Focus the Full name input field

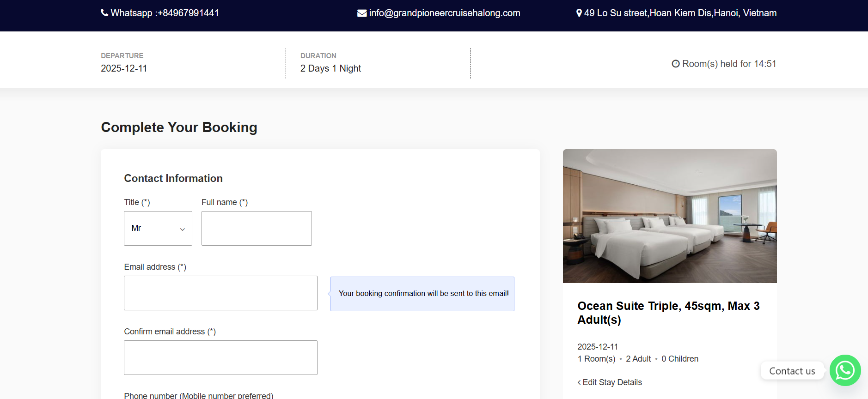(x=257, y=228)
